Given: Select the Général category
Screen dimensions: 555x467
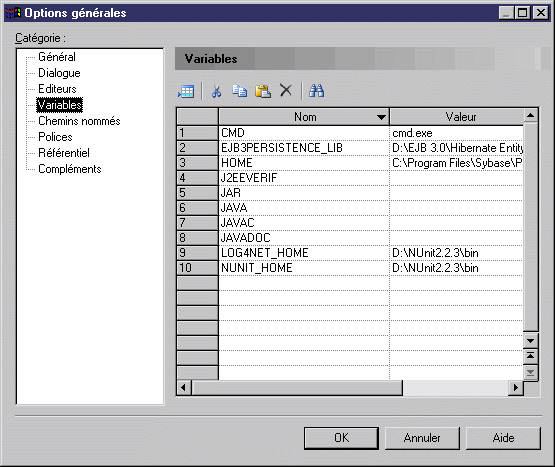Looking at the screenshot, I should coord(57,57).
